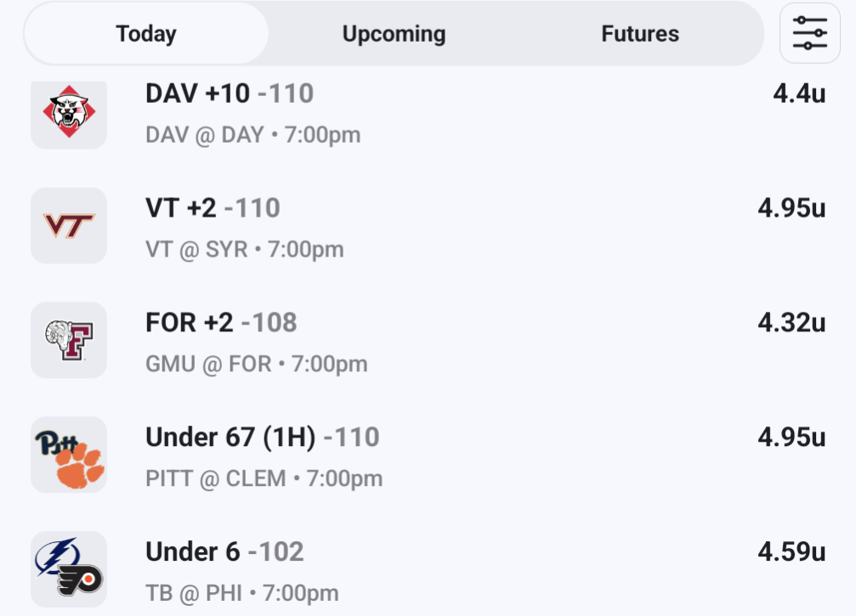Select the TB @ PHI matchup text
Screen dimensions: 856x616
pyautogui.click(x=241, y=593)
